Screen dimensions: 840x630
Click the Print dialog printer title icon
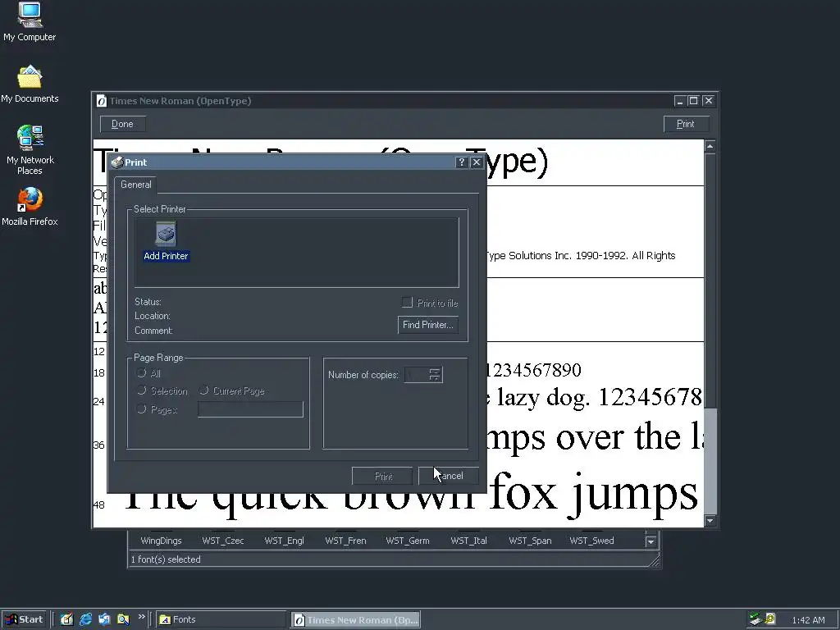click(x=117, y=162)
